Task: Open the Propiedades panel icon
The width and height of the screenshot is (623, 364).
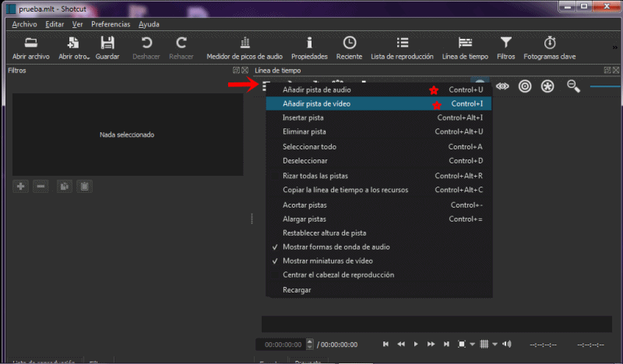Action: (x=309, y=43)
